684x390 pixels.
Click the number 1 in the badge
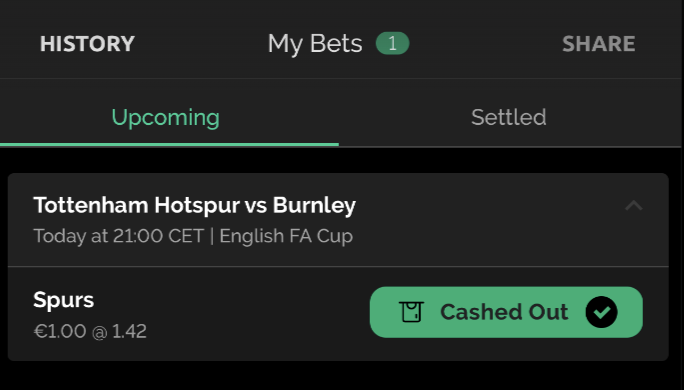click(x=393, y=44)
